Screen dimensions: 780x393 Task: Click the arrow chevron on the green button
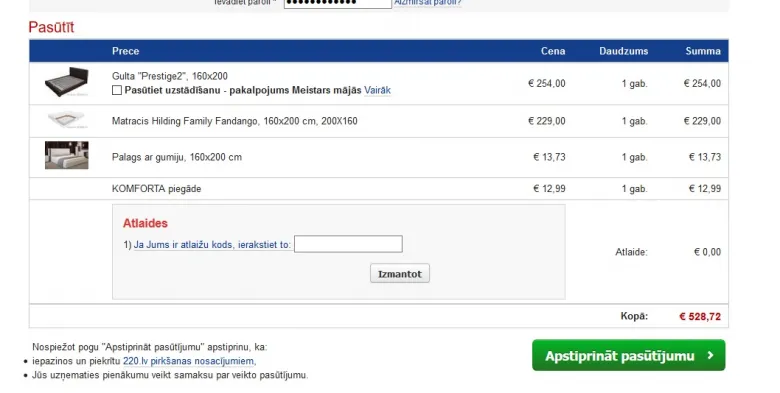point(710,355)
